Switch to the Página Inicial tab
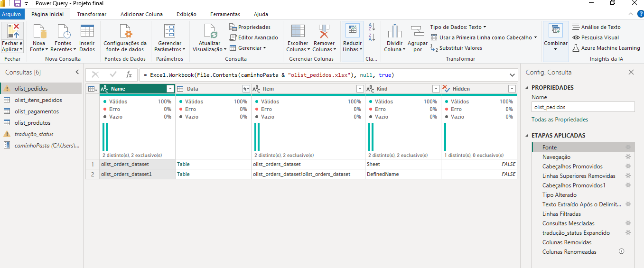This screenshot has height=268, width=644. tap(47, 14)
